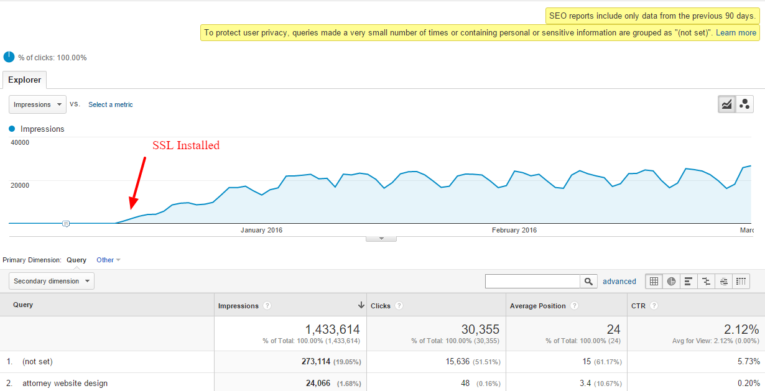This screenshot has width=765, height=391.
Task: Select the percentage pie view icon
Action: (671, 281)
